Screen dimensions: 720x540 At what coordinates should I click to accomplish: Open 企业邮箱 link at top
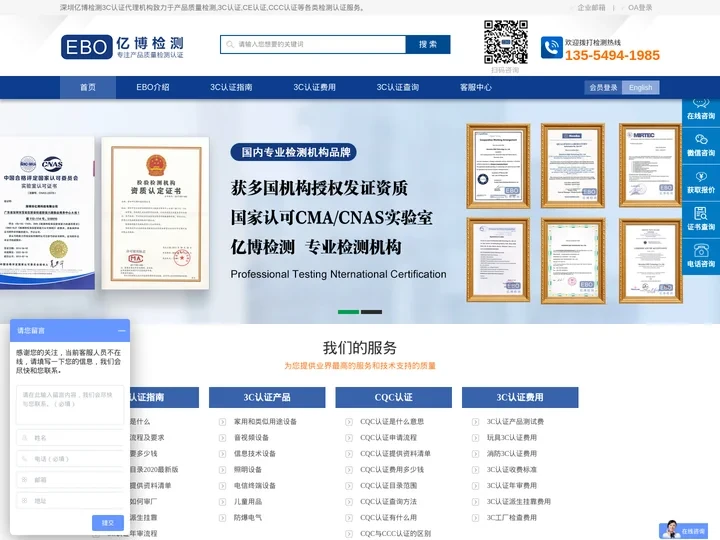[x=591, y=7]
